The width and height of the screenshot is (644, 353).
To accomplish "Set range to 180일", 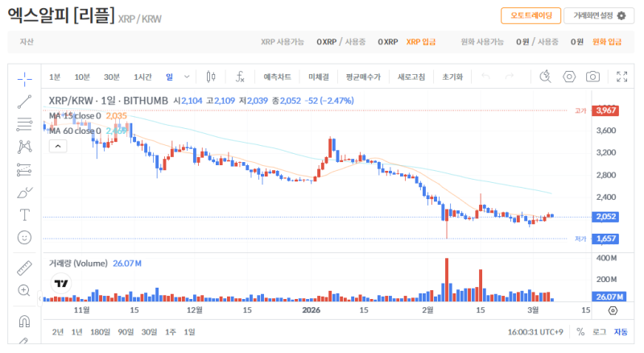I will pos(100,332).
